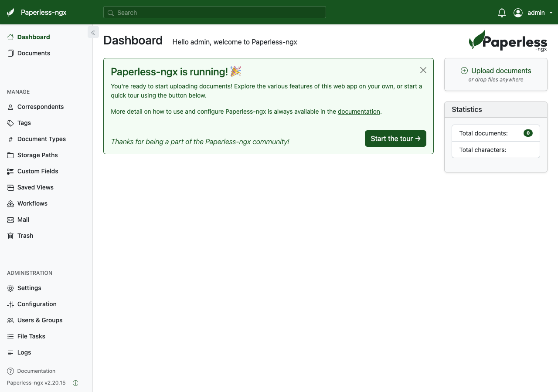The image size is (558, 392).
Task: Click the Documentation question mark icon
Action: (10, 371)
